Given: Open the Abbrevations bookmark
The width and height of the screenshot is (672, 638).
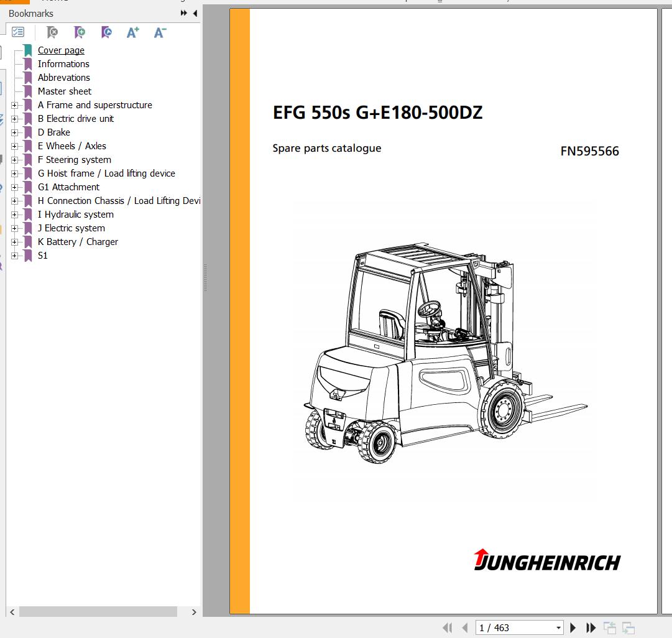Looking at the screenshot, I should 63,78.
